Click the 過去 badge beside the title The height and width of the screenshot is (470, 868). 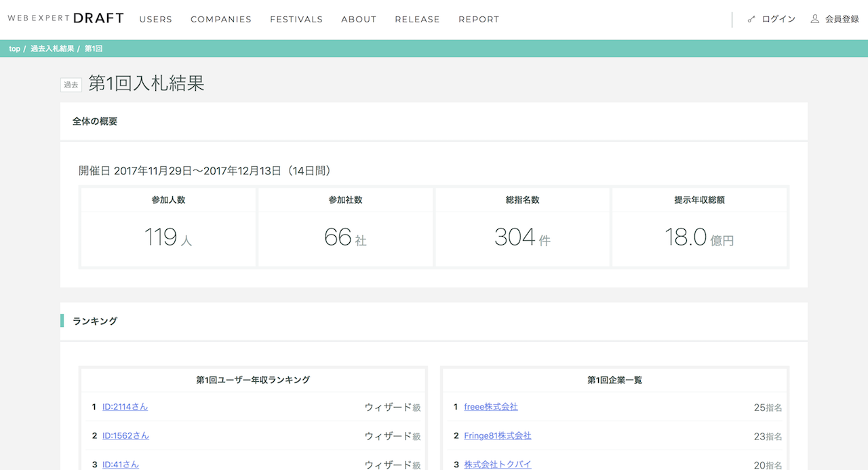[x=71, y=85]
